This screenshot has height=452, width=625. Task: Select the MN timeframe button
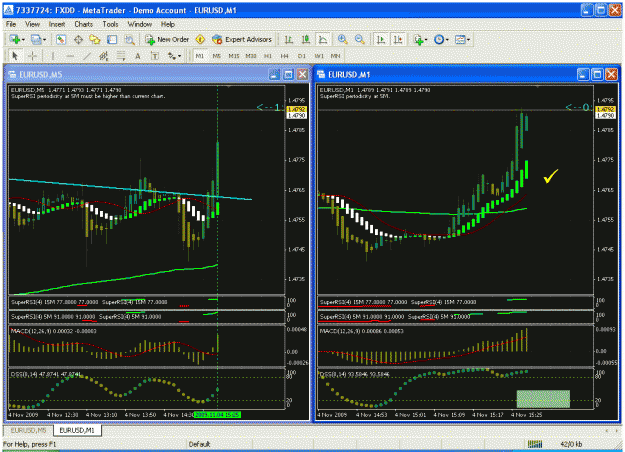335,56
